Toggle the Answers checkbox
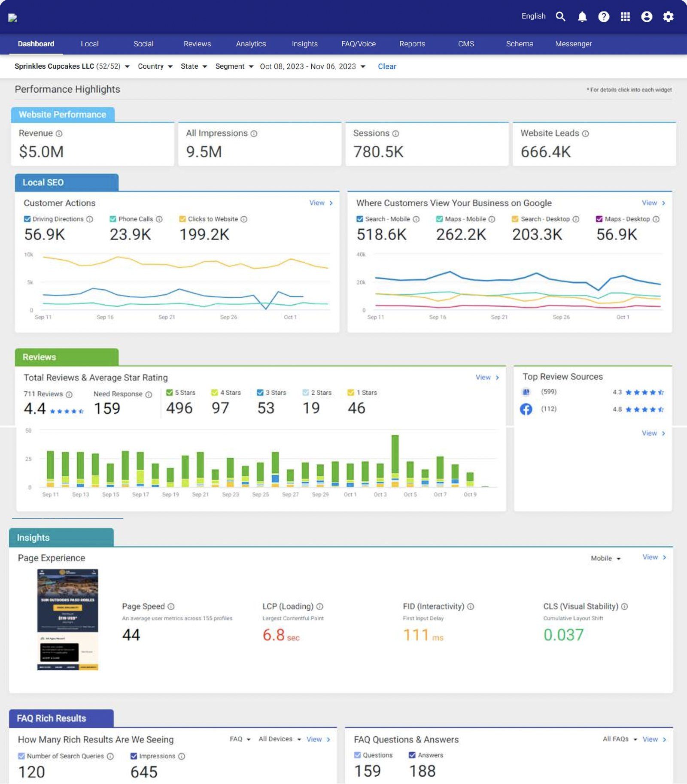687x784 pixels. pos(412,755)
